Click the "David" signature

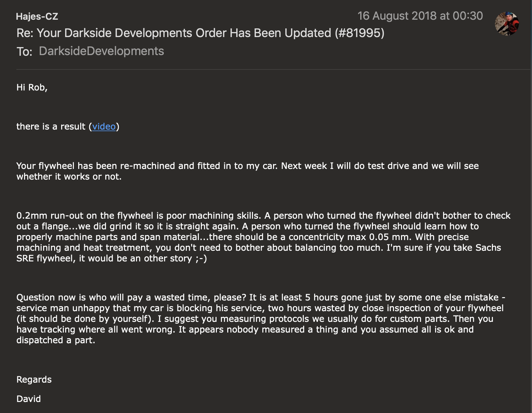coord(29,399)
